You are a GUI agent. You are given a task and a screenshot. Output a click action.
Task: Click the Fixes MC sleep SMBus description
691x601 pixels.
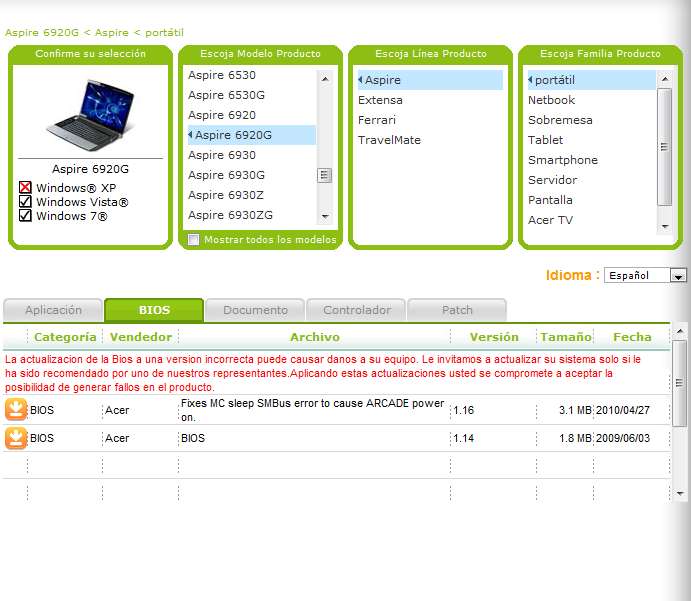coord(312,410)
